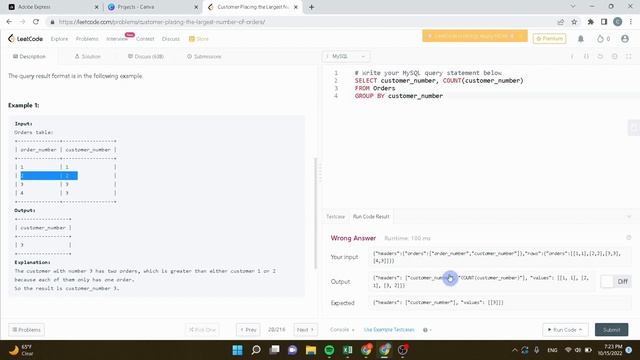Click the orange promotional banner
Screen dimensions: 640x360
pos(475,36)
